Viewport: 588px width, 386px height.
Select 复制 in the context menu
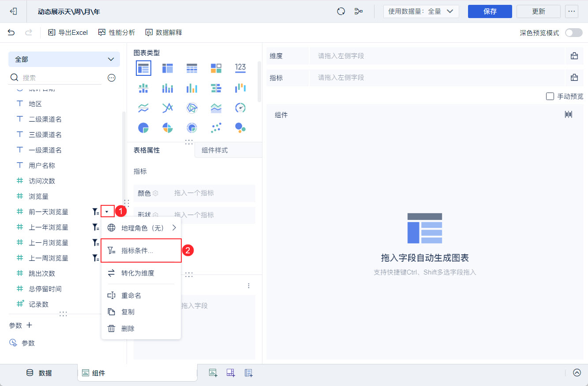coord(141,312)
